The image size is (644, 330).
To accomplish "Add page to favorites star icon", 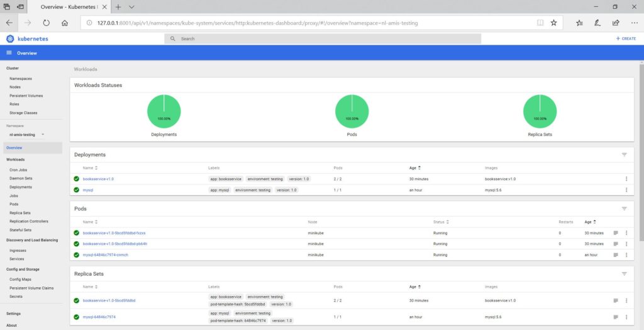I will (x=553, y=23).
